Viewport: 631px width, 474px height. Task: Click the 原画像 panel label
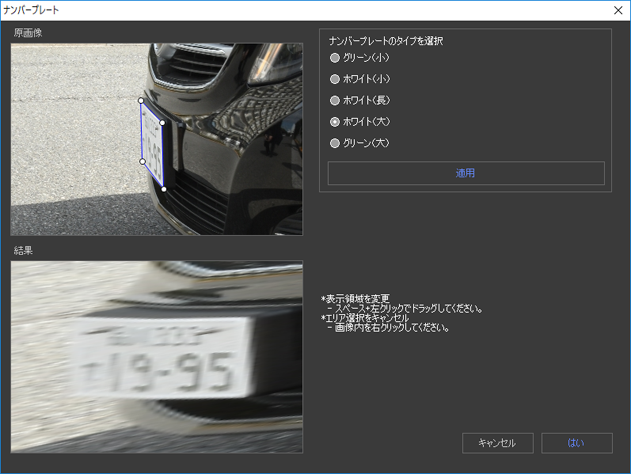28,33
